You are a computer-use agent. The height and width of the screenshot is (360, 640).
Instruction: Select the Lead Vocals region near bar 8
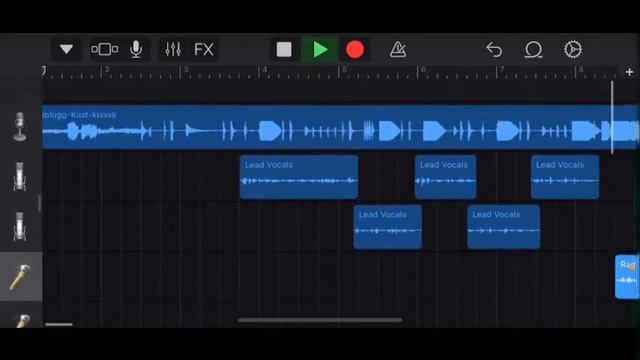pos(565,177)
